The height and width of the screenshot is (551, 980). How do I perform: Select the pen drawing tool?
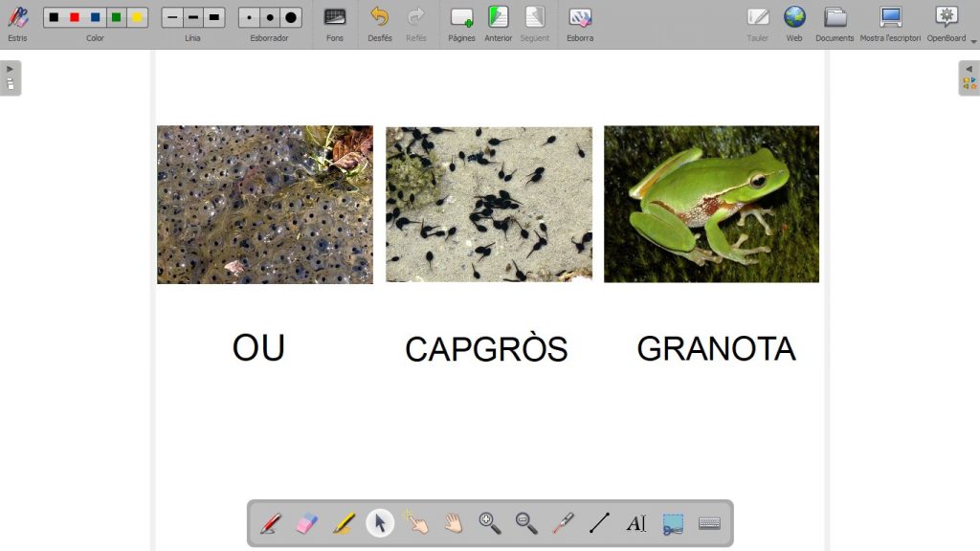pos(271,523)
